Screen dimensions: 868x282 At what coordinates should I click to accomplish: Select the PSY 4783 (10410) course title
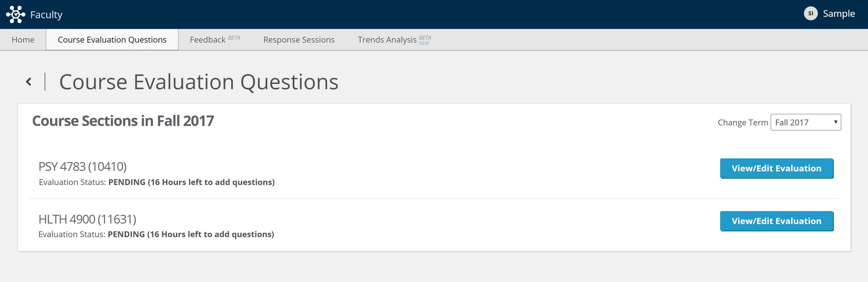point(83,166)
